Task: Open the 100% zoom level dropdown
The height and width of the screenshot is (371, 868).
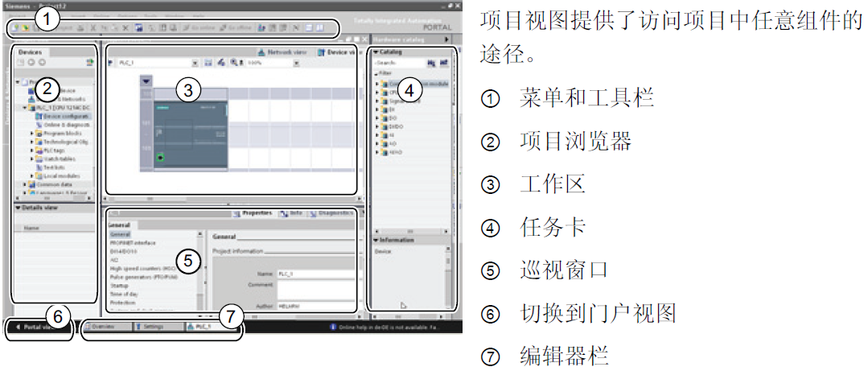Action: [295, 63]
